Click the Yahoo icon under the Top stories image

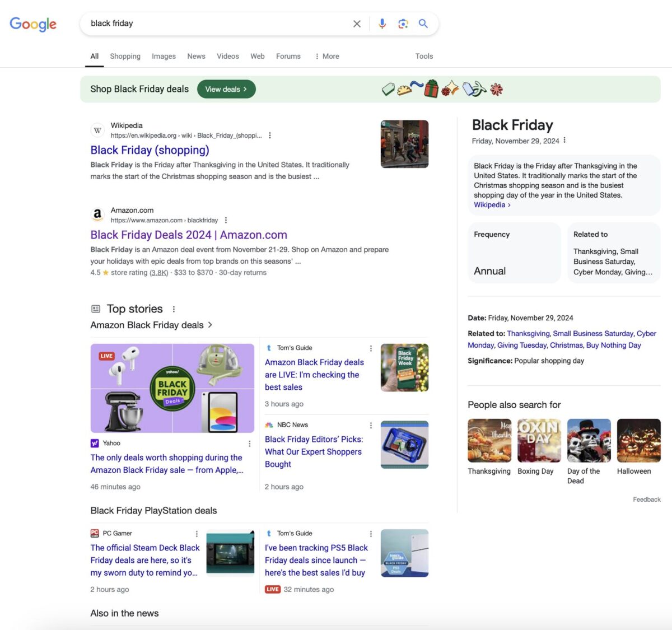coord(95,443)
